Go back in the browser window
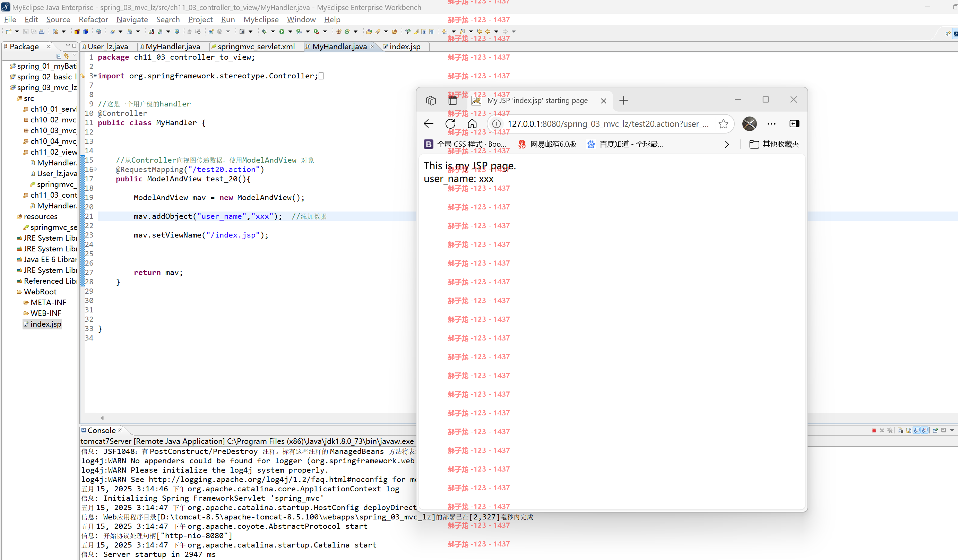The image size is (958, 560). click(x=429, y=123)
